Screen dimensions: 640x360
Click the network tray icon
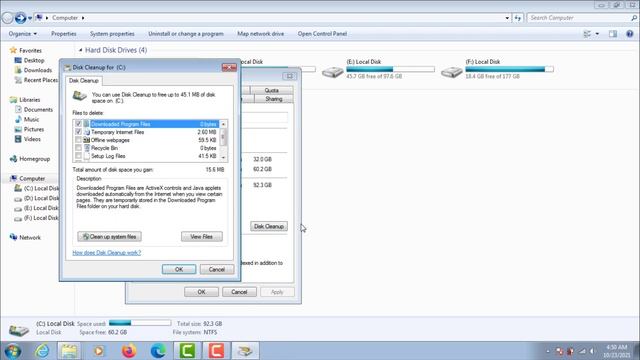coord(582,351)
